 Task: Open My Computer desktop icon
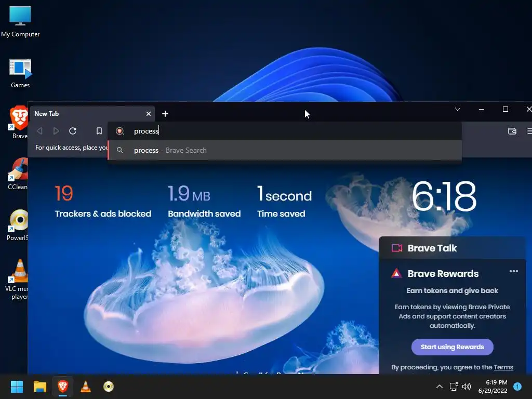click(20, 21)
